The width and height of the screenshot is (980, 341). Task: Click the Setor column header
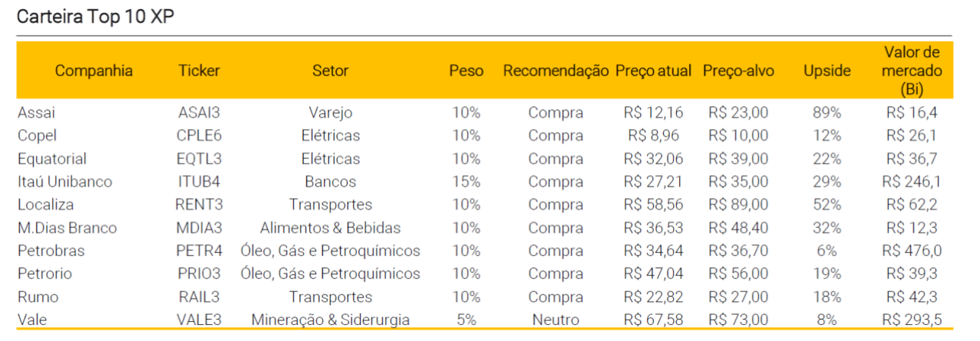[x=330, y=71]
